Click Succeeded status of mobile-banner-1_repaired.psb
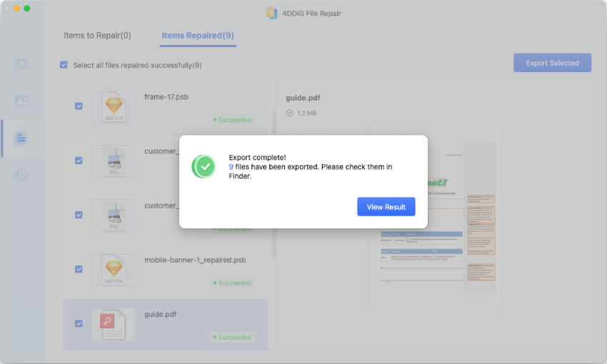The height and width of the screenshot is (364, 607). (x=232, y=283)
